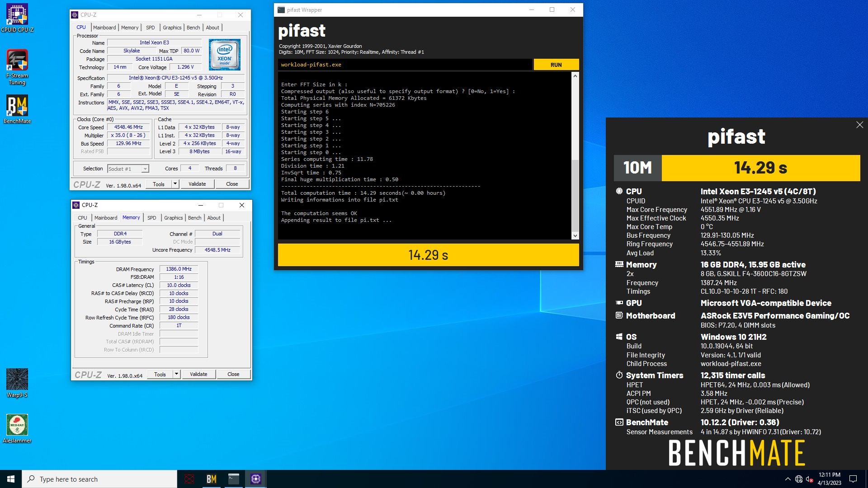Click the Close button in upper CPU-Z window

click(x=232, y=184)
